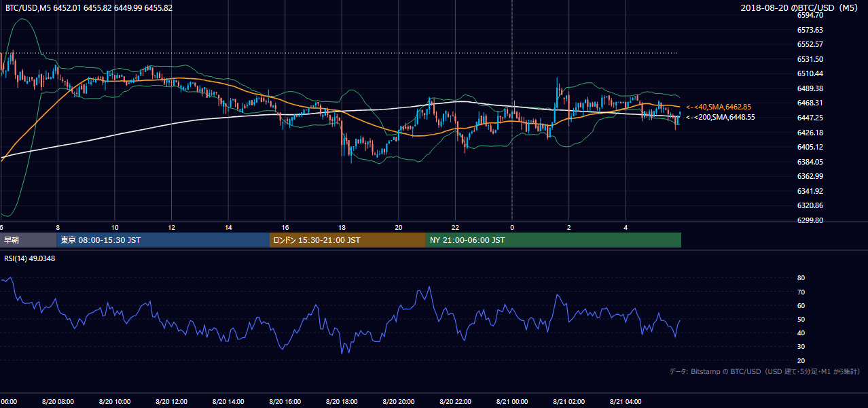Click the ロンドン 15:30-21:00 JST session bar
The height and width of the screenshot is (408, 868).
click(348, 240)
